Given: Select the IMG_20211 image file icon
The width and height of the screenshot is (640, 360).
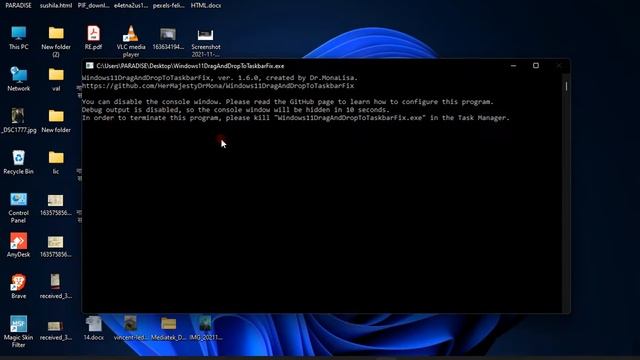Looking at the screenshot, I should [206, 328].
